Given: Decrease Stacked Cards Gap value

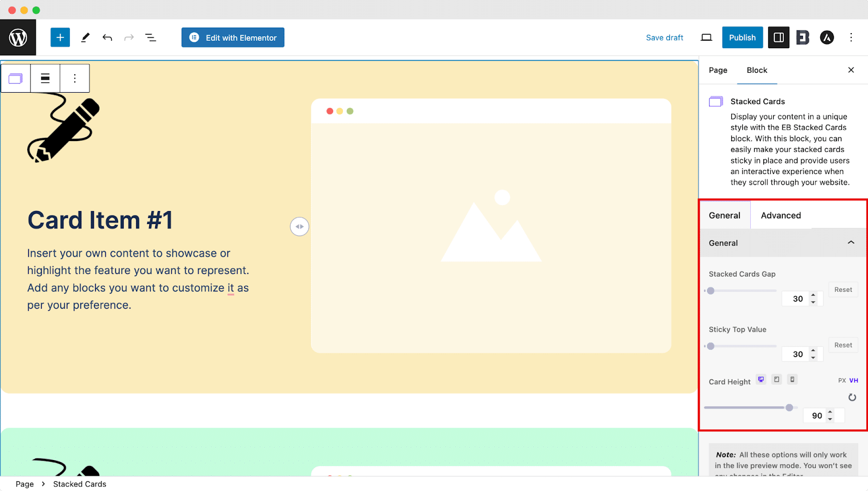Looking at the screenshot, I should (813, 302).
